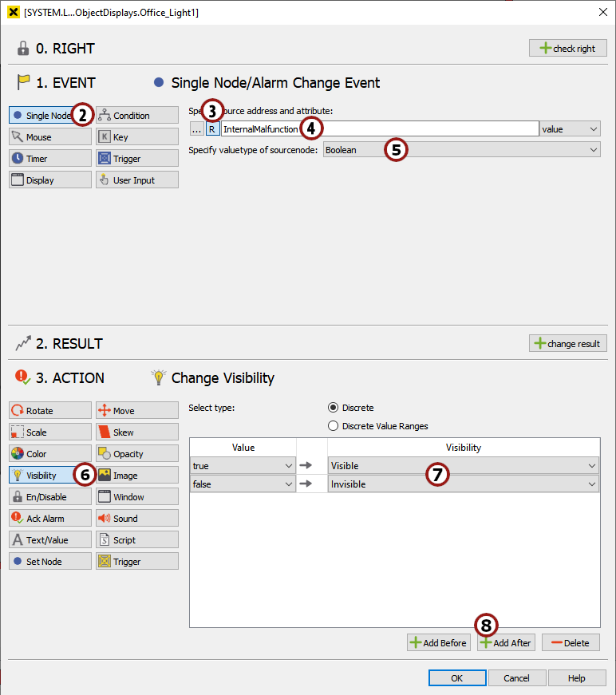Viewport: 616px width, 695px height.
Task: Choose the Skew action
Action: (136, 432)
